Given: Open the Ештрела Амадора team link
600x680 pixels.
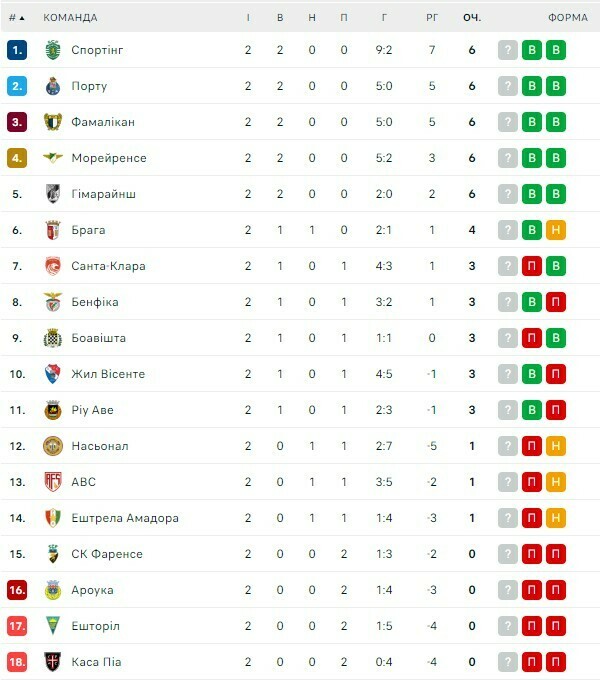Looking at the screenshot, I should (125, 518).
